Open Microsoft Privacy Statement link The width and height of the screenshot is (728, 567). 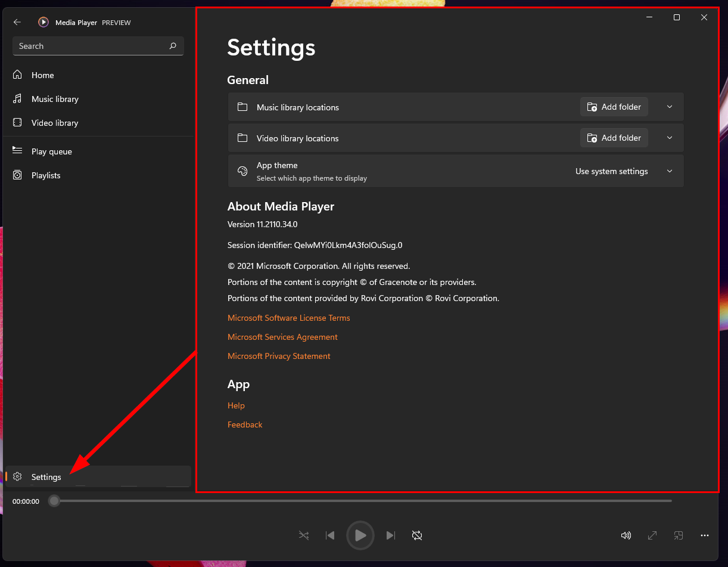279,356
